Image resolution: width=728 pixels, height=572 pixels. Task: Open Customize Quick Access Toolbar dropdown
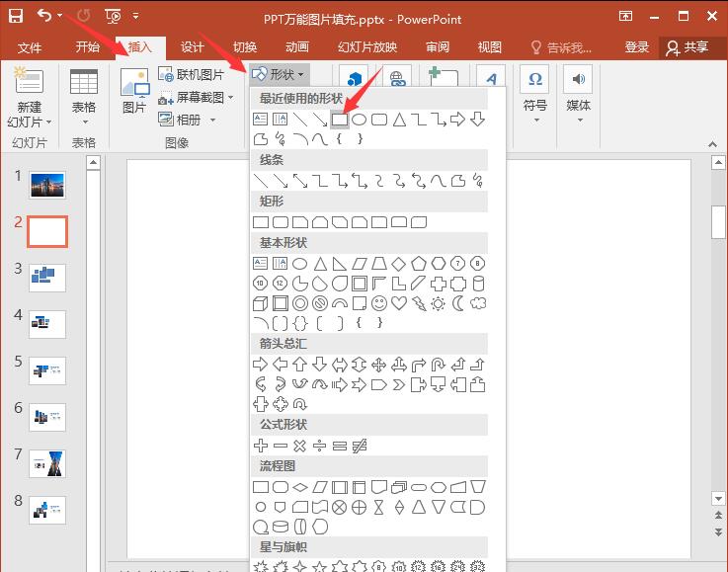(x=135, y=16)
